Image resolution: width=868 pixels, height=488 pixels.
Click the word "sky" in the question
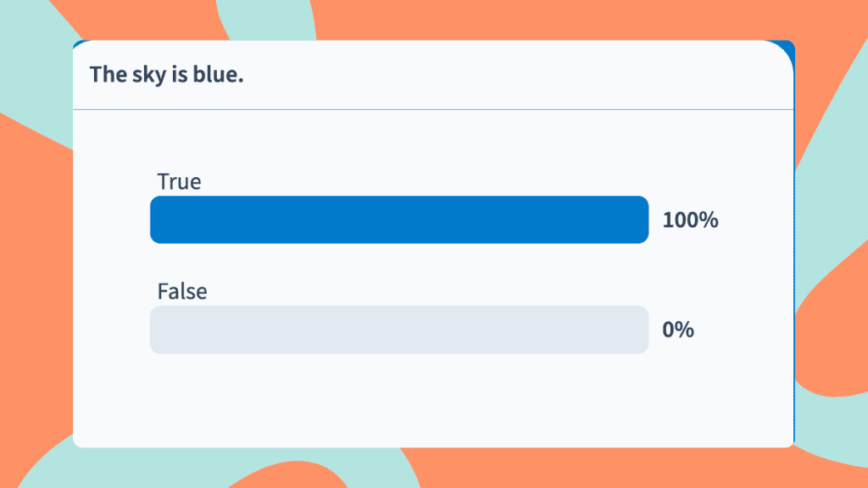[x=146, y=75]
